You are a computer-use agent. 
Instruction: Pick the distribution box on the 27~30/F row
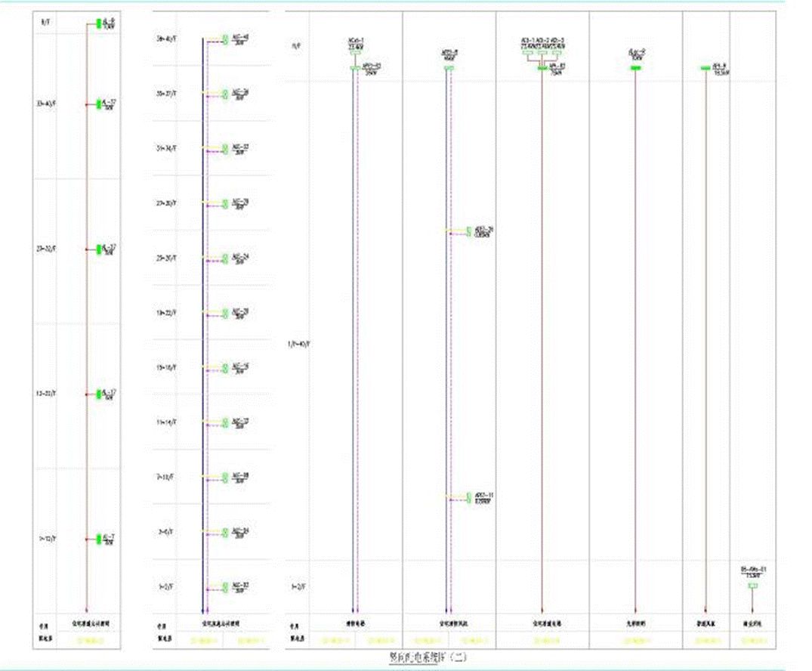pyautogui.click(x=225, y=203)
